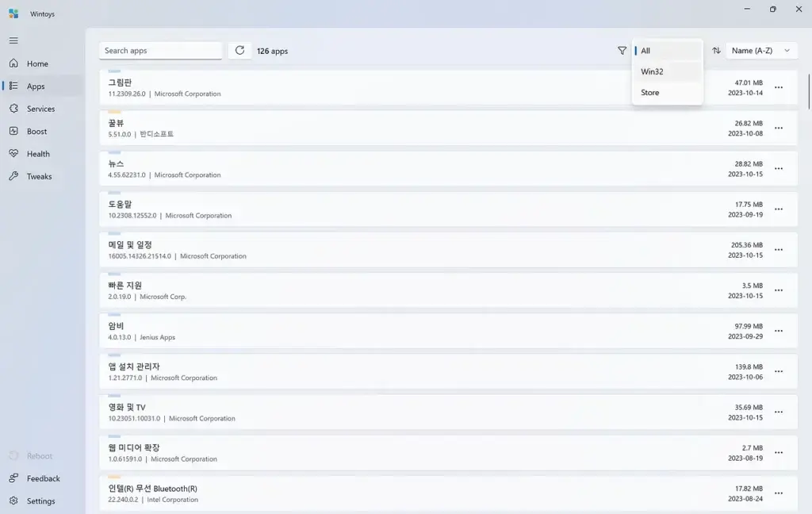This screenshot has height=514, width=812.
Task: Choose the Store filter option
Action: (668, 92)
